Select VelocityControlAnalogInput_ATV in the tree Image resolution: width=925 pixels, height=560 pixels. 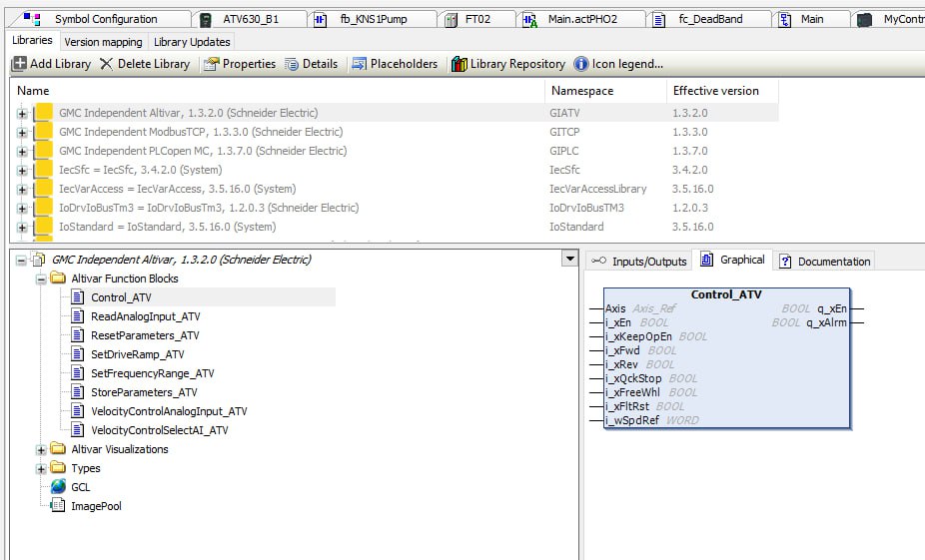[169, 411]
